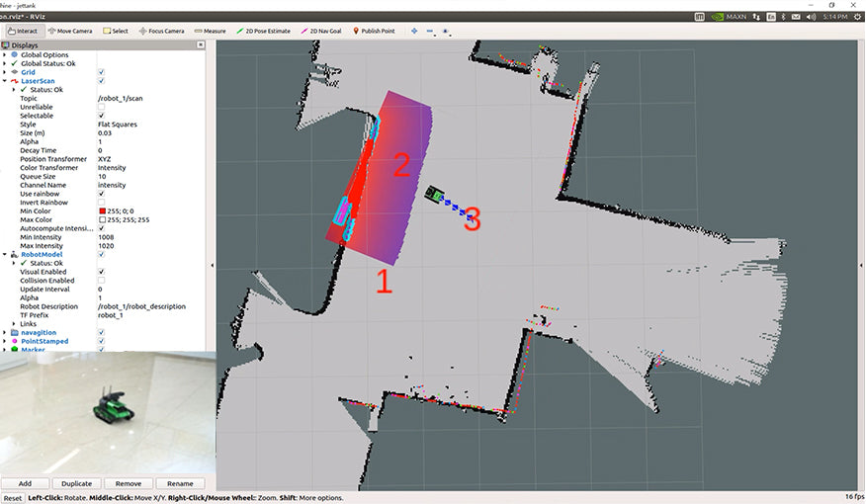Enable the Collision Enabled checkbox

coord(102,281)
